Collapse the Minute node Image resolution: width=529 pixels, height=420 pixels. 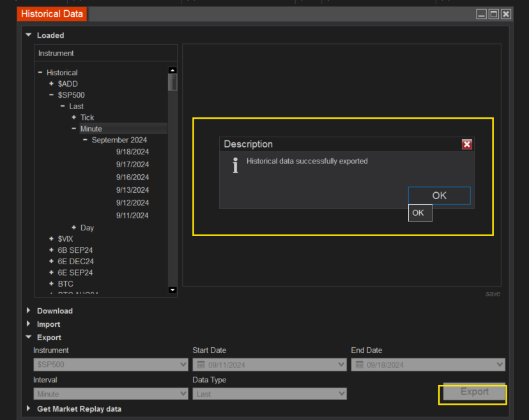(x=74, y=128)
